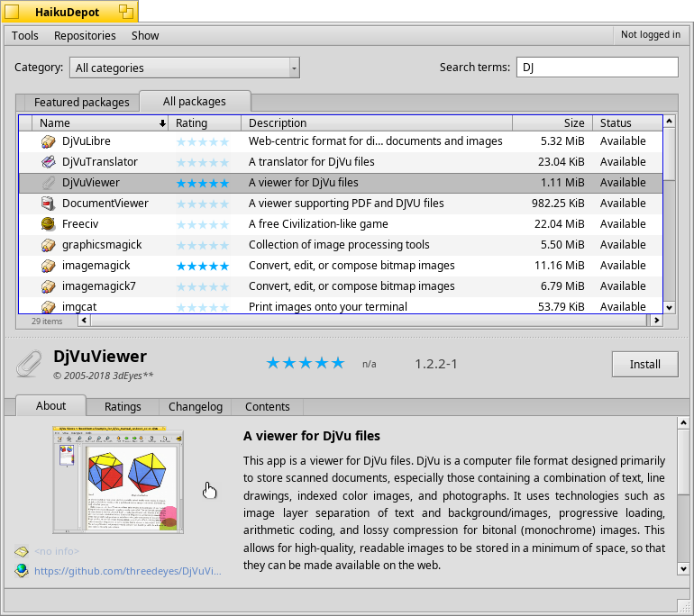Open the Show menu

point(145,35)
